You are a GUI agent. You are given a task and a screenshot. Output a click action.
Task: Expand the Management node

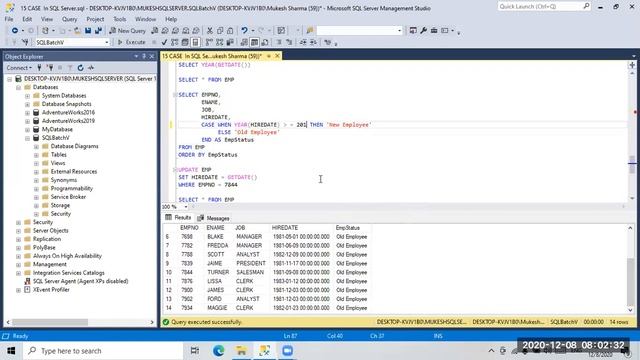point(18,264)
